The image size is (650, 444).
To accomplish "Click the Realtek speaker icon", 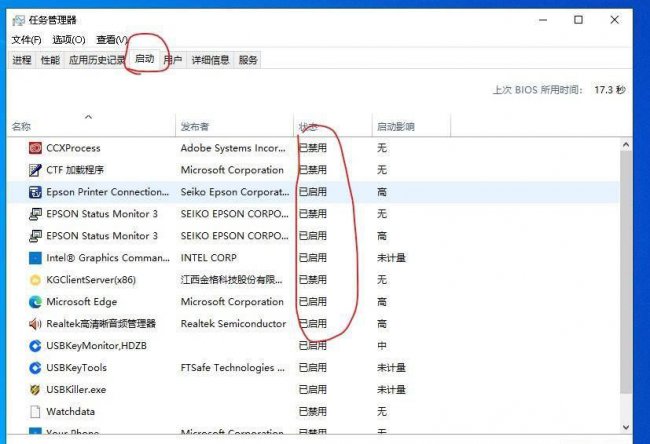I will (x=35, y=324).
